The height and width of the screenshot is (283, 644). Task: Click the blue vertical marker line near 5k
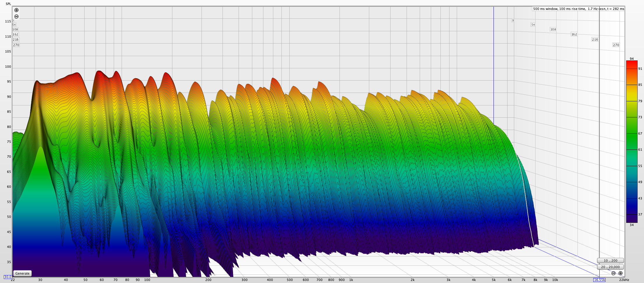494,58
